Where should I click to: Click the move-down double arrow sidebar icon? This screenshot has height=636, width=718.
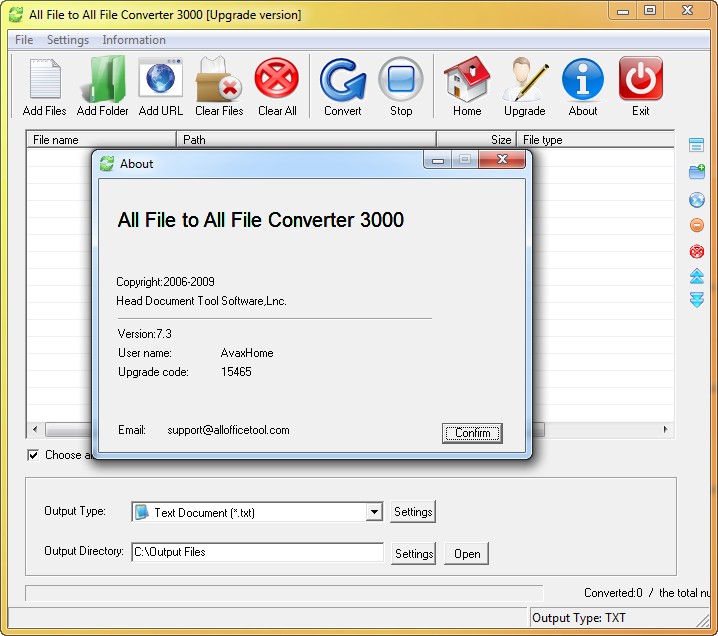pos(696,300)
